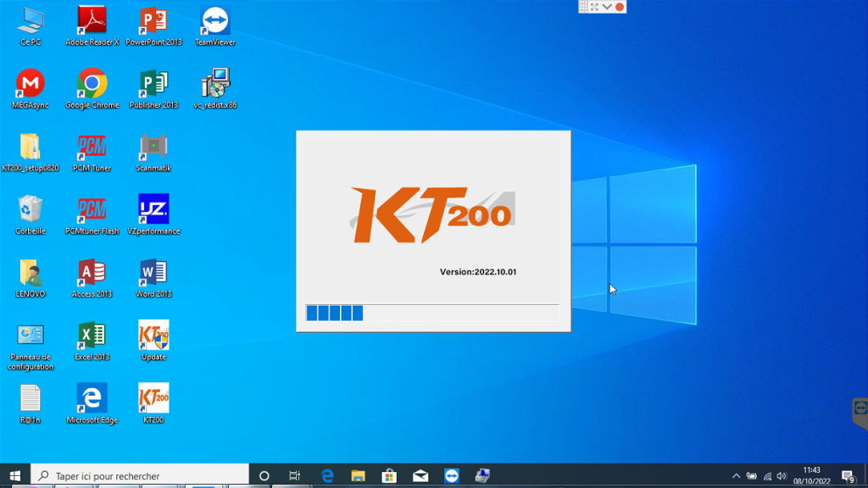Switch to TeamViewer on the taskbar
This screenshot has height=488, width=868.
coord(451,476)
